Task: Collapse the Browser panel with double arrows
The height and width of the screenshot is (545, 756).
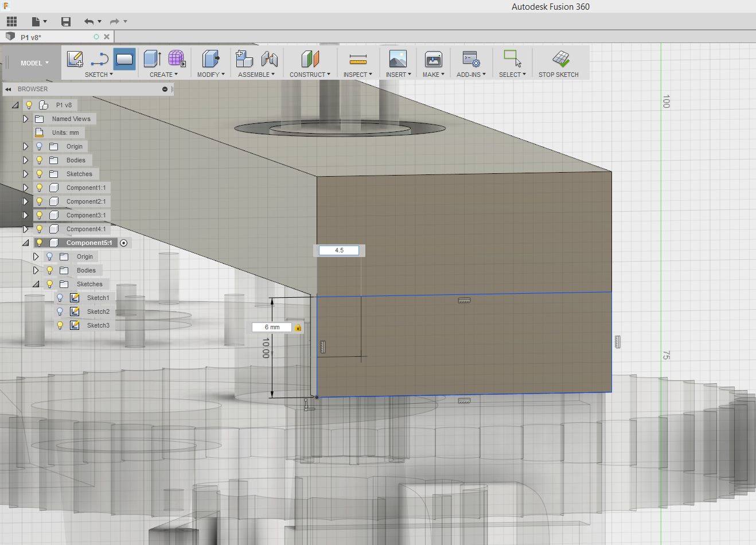Action: 9,89
